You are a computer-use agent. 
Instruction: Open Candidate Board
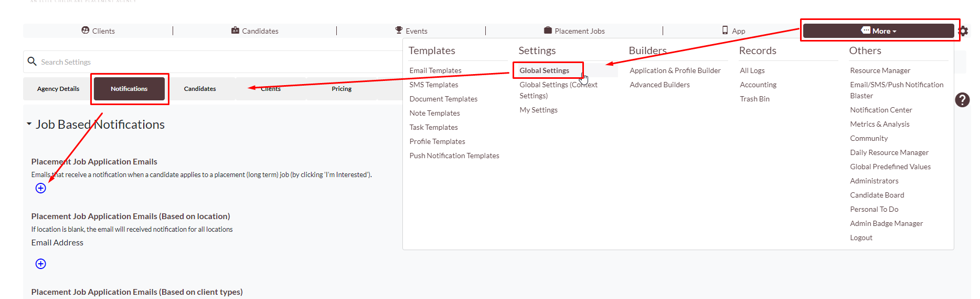pyautogui.click(x=877, y=195)
